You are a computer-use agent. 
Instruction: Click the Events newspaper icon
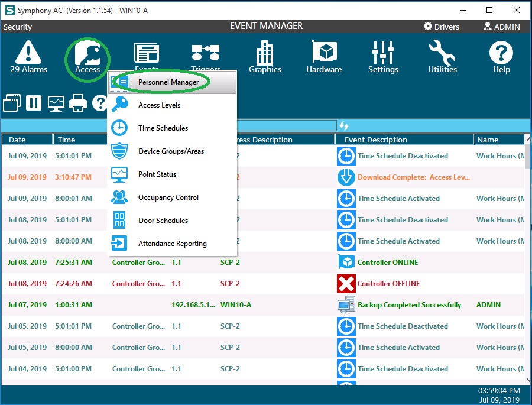147,53
